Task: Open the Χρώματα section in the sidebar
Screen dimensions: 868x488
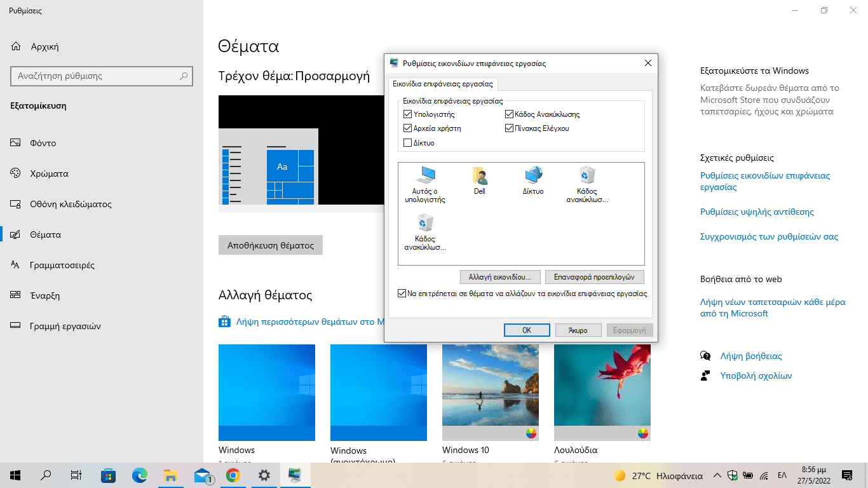Action: pyautogui.click(x=49, y=173)
